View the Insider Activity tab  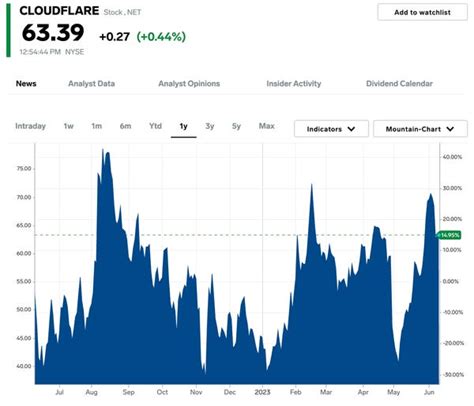click(x=294, y=84)
